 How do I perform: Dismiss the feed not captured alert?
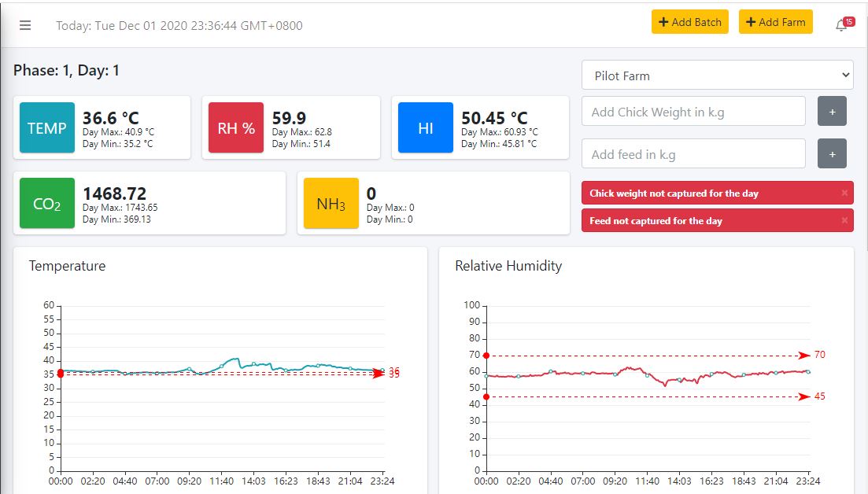pyautogui.click(x=844, y=221)
